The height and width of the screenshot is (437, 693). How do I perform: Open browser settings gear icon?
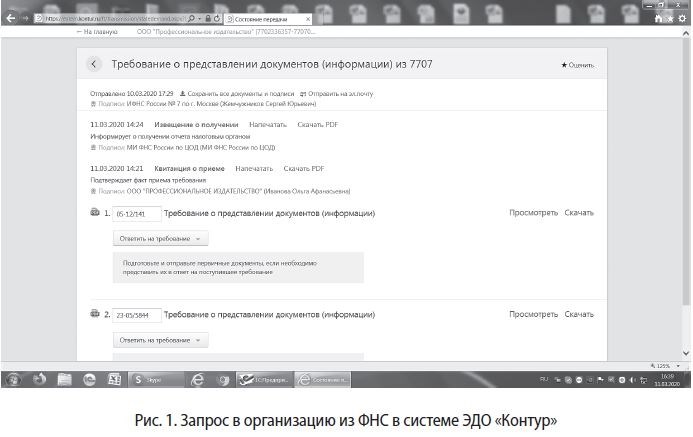[x=682, y=19]
